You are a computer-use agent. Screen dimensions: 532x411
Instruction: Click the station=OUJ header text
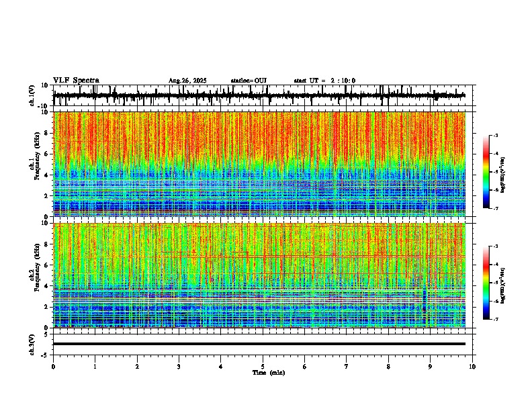click(x=249, y=81)
